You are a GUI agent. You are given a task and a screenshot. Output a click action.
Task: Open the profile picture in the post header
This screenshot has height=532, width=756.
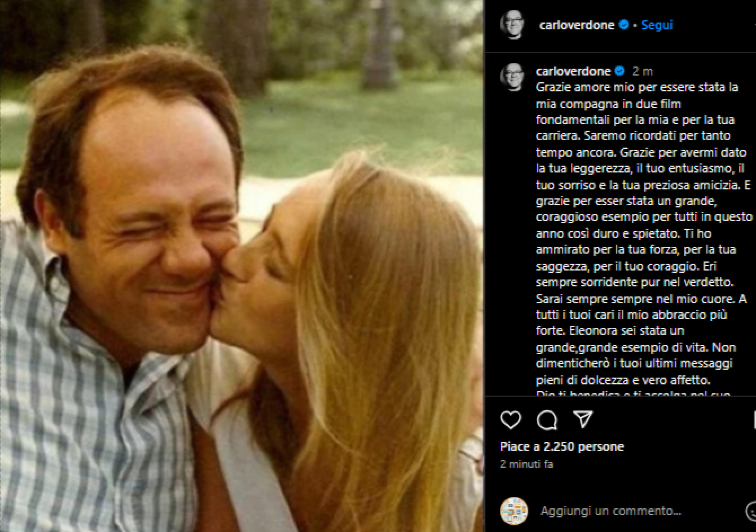512,25
